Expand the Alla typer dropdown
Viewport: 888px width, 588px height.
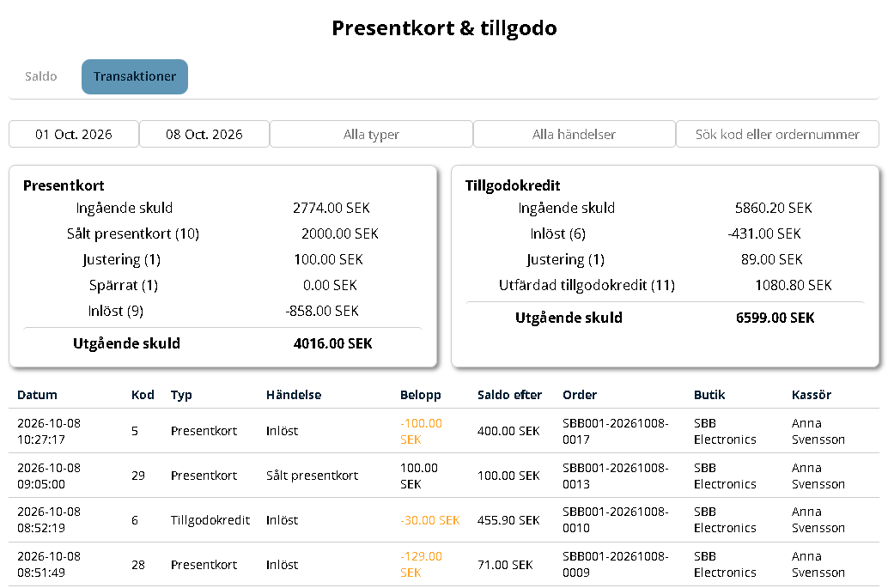pyautogui.click(x=371, y=134)
